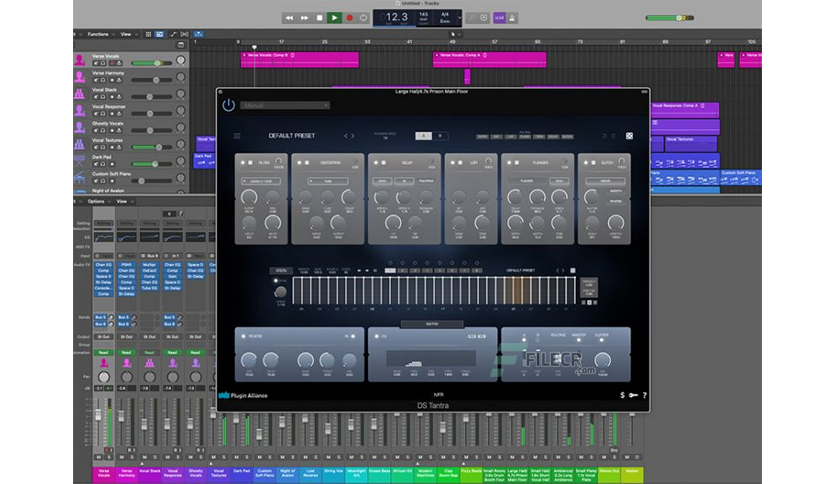Adjust the master volume slider at top right
The image size is (836, 484).
pos(670,18)
